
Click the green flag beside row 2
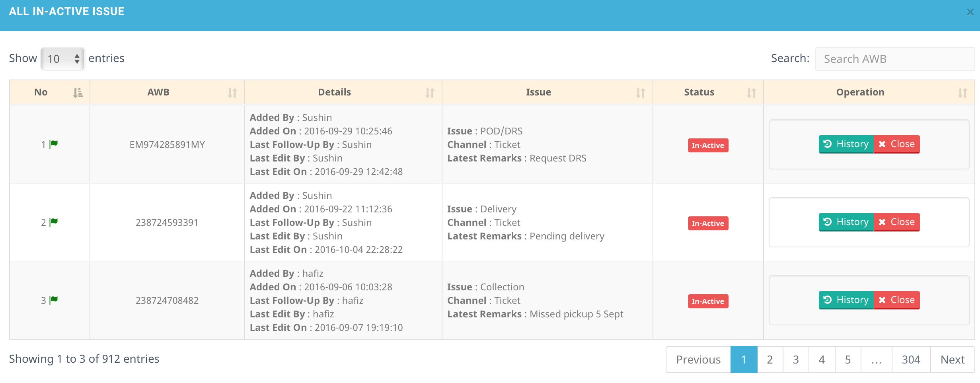click(x=54, y=222)
